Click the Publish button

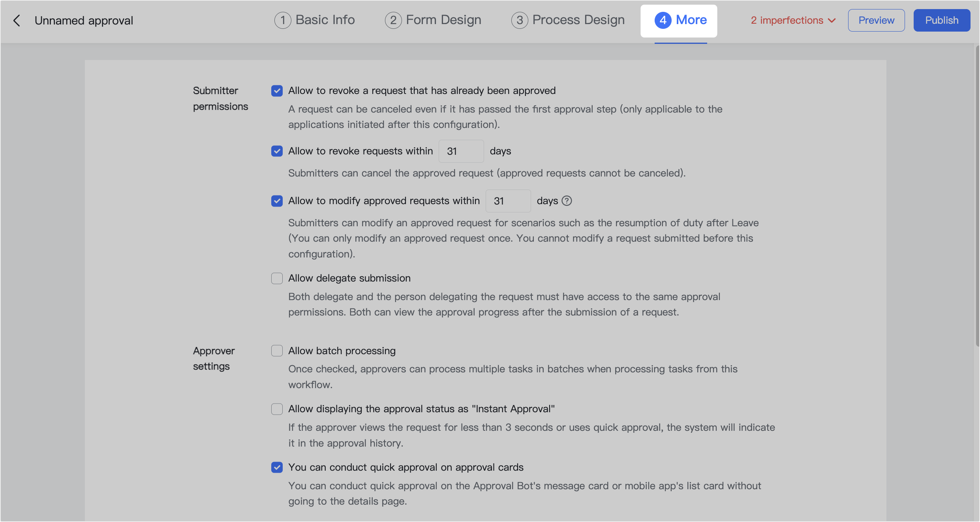[x=942, y=20]
